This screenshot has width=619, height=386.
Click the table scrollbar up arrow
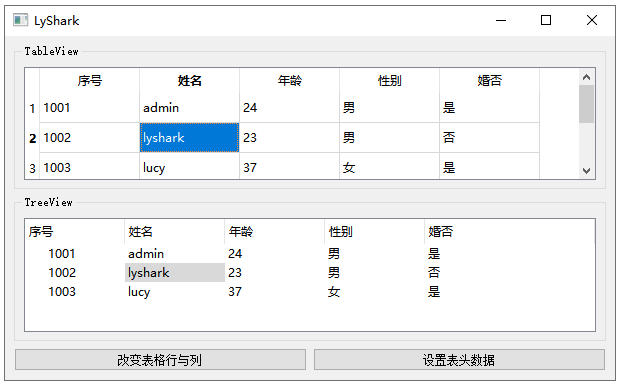click(x=586, y=77)
